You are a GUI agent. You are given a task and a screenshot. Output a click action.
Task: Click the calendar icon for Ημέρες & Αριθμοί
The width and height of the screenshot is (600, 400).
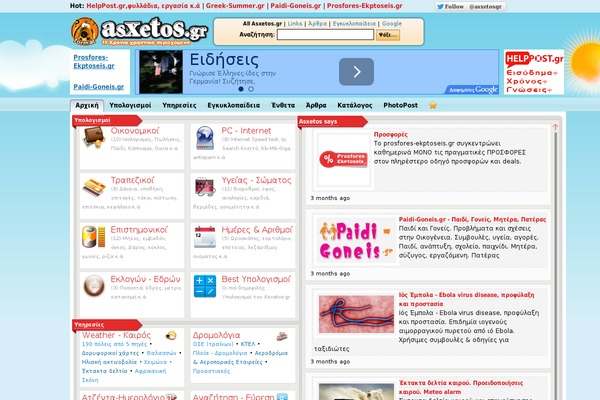coord(205,237)
